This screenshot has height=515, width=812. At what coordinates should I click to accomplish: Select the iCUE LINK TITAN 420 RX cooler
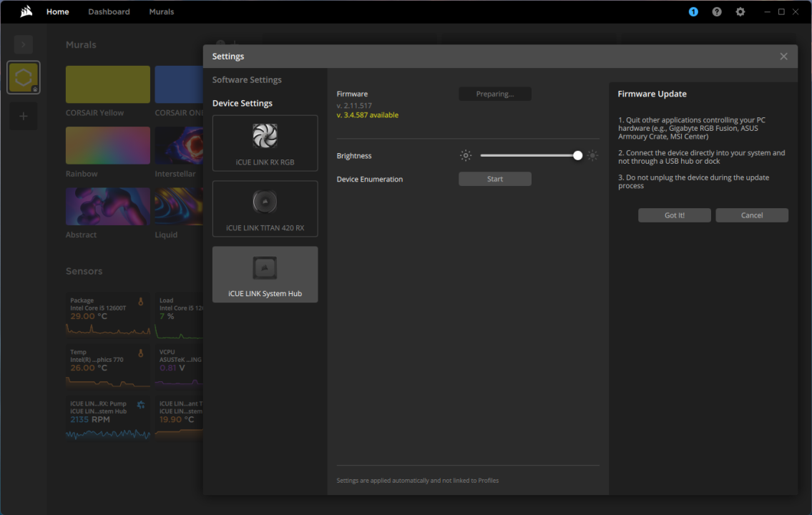265,209
